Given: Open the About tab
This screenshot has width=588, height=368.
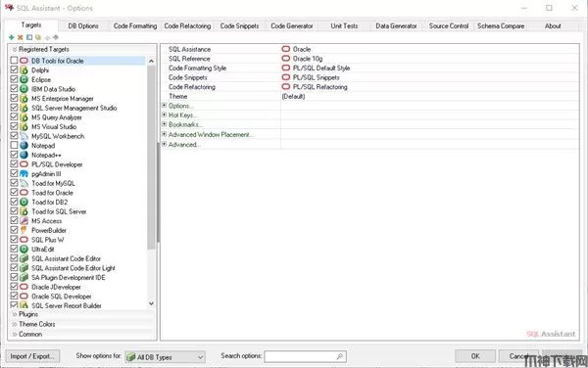Looking at the screenshot, I should 553,25.
